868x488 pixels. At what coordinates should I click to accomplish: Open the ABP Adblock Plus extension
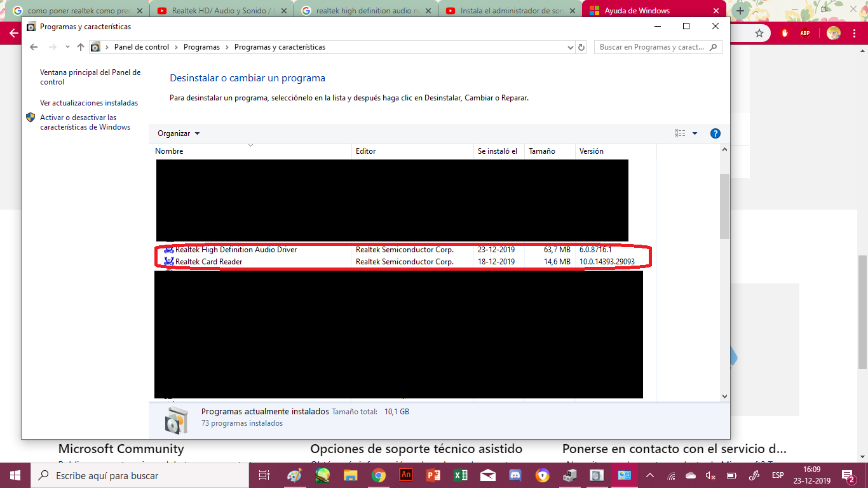[805, 33]
